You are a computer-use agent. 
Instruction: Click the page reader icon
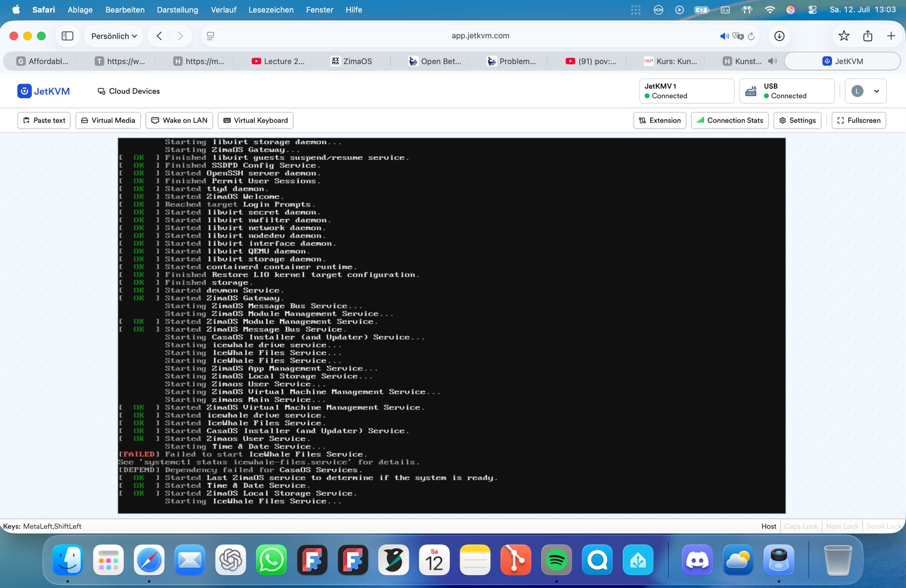[210, 36]
